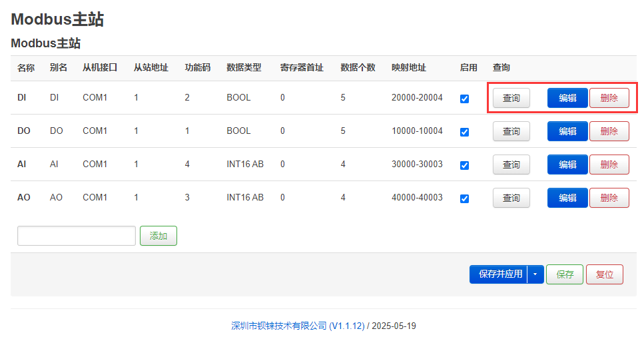Delete the AO row with 删除
644x339 pixels.
click(609, 198)
